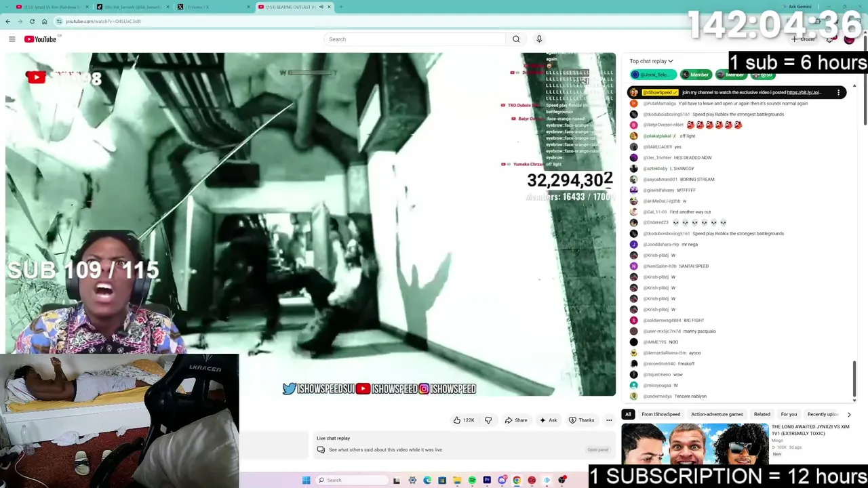Viewport: 868px width, 488px height.
Task: Expand the tab search dropdown arrow
Action: [6, 7]
